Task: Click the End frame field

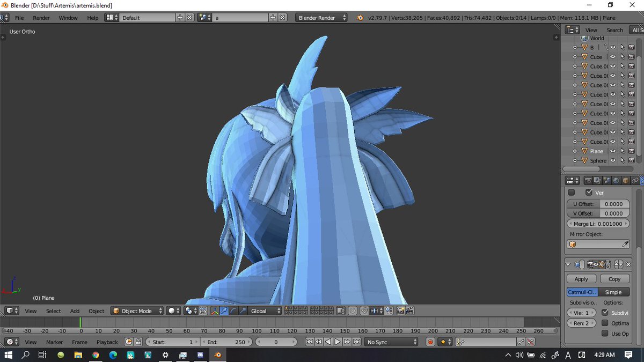Action: [226, 342]
